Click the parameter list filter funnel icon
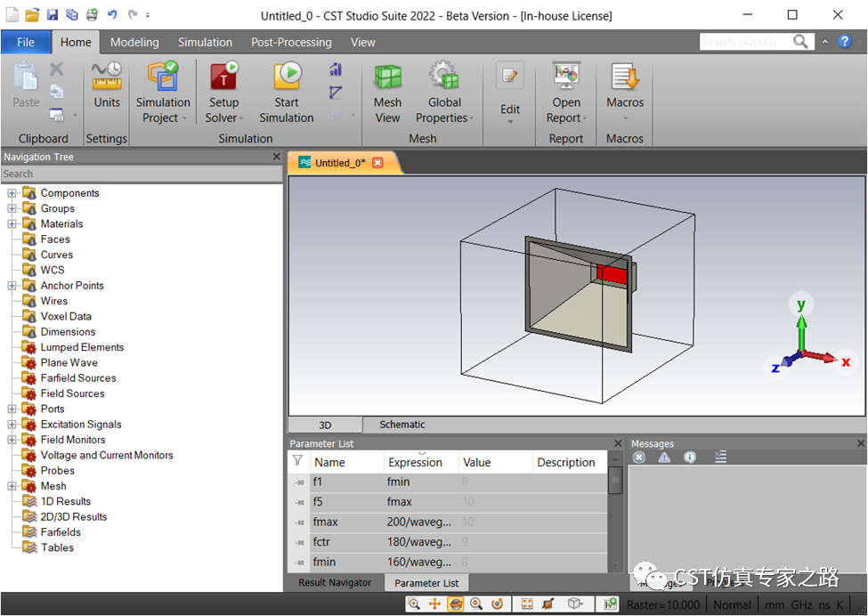The height and width of the screenshot is (616, 868). click(298, 460)
